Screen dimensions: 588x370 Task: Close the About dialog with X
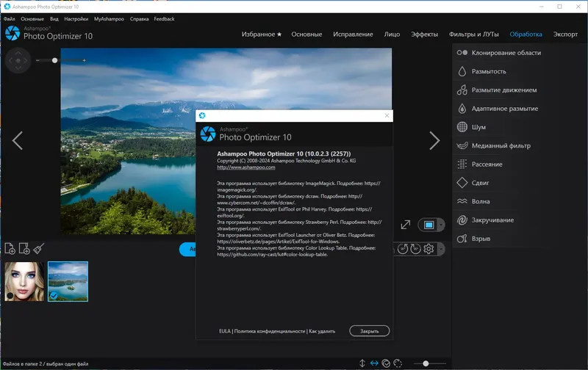click(x=387, y=115)
